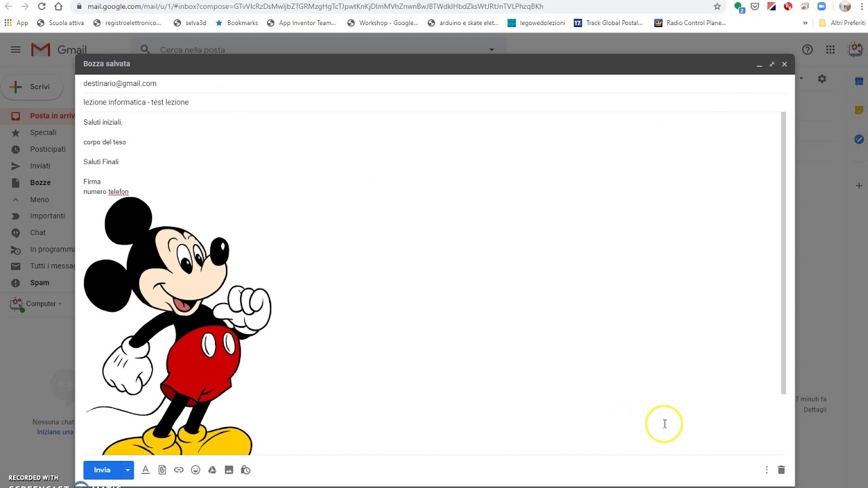Open Scuola attiva bookmark

click(60, 22)
